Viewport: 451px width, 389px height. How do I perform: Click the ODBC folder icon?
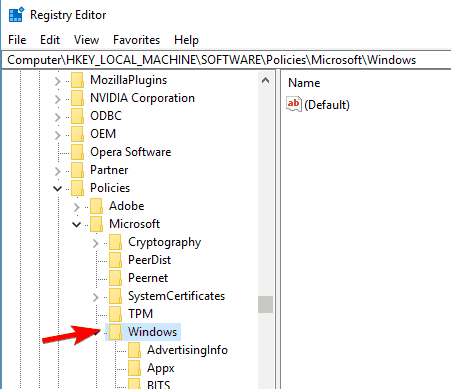[x=77, y=117]
